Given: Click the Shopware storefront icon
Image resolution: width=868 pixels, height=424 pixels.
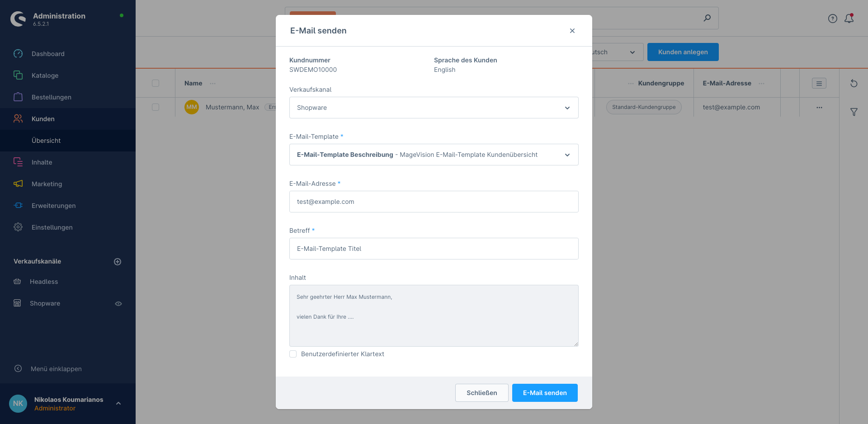Looking at the screenshot, I should tap(17, 303).
